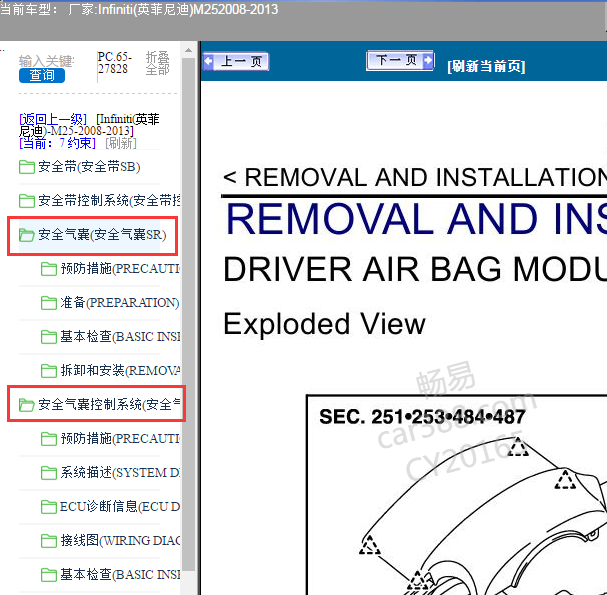This screenshot has height=595, width=607.
Task: Click the 上一页 previous page button
Action: [x=236, y=61]
